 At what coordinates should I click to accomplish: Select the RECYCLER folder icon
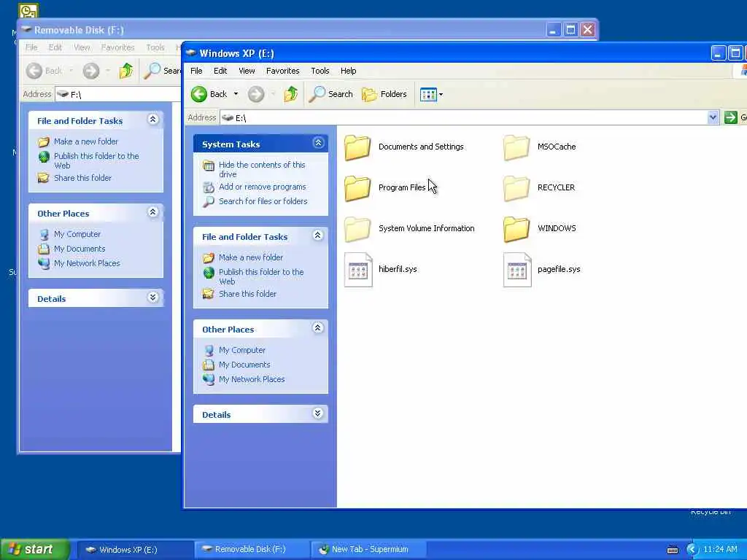click(516, 187)
